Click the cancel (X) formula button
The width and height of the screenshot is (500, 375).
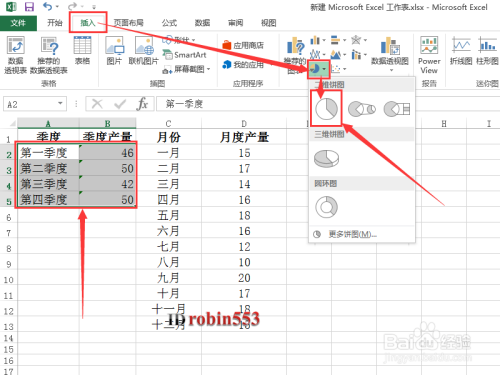[97, 104]
